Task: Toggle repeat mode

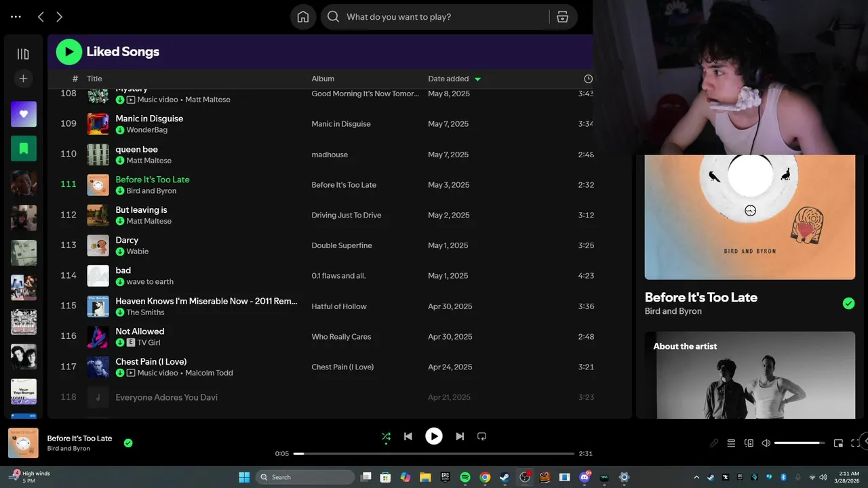Action: pyautogui.click(x=482, y=436)
